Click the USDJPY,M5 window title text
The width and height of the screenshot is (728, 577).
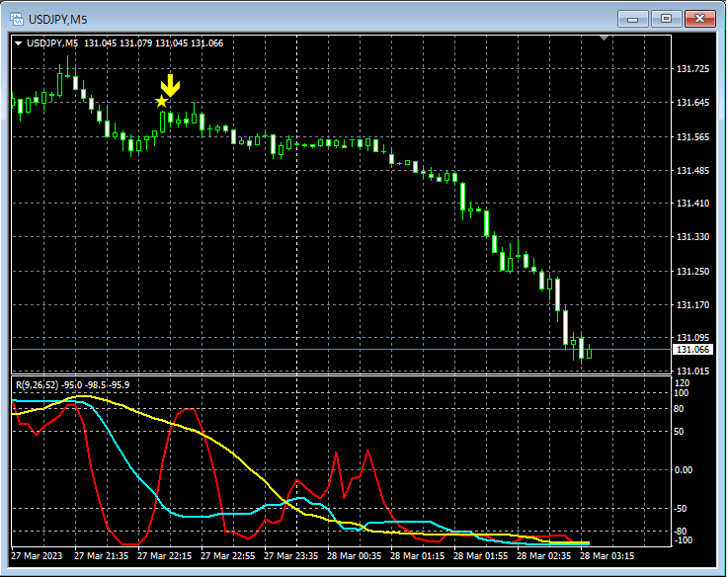tap(58, 20)
